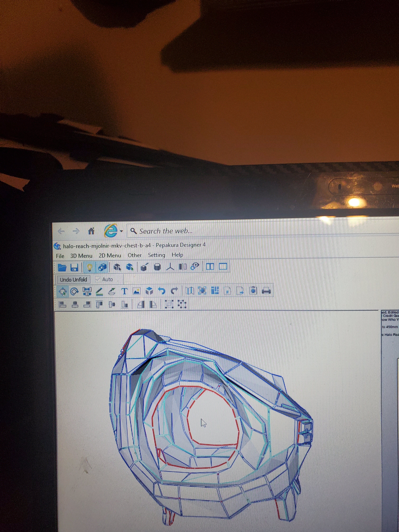Print with the printer icon
399x532 pixels.
[266, 291]
